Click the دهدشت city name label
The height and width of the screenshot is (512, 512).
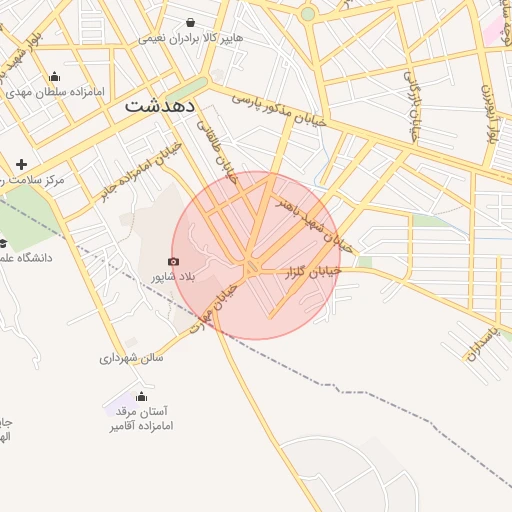click(x=160, y=106)
